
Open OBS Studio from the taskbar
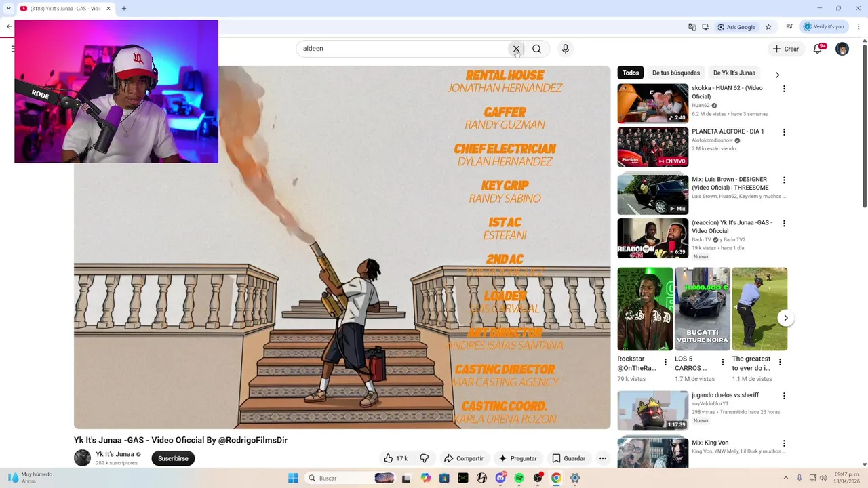click(538, 478)
